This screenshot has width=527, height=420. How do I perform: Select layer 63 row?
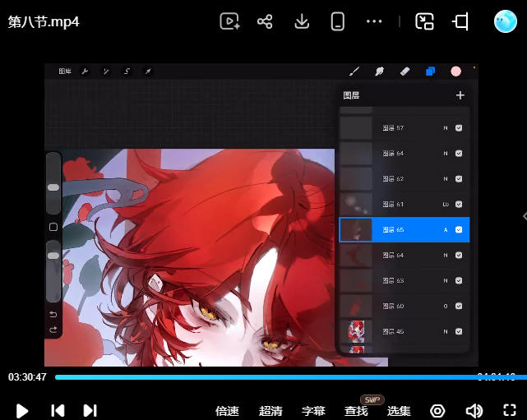tap(404, 280)
